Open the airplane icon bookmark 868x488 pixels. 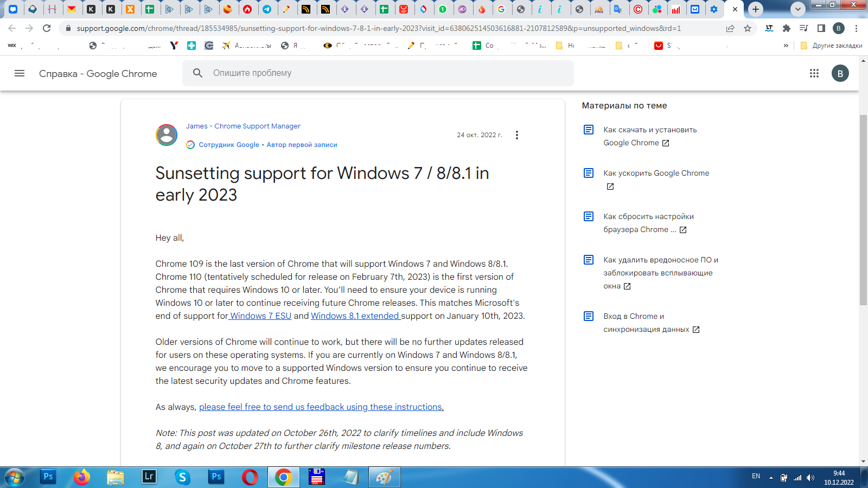pyautogui.click(x=226, y=46)
